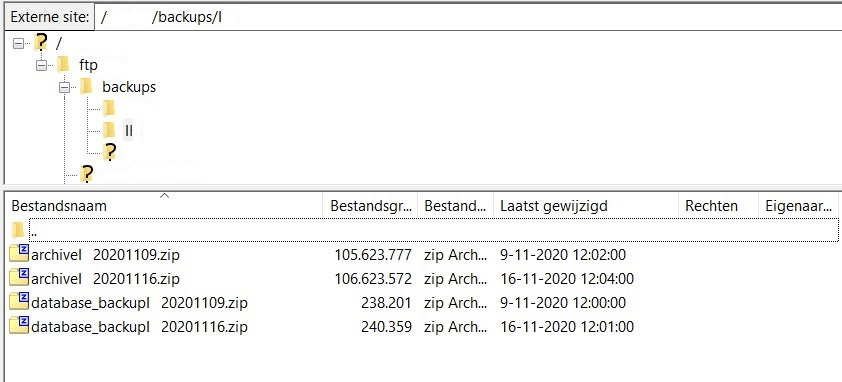Click zip icon of archive 20201109.zip
This screenshot has width=842, height=382.
[19, 254]
